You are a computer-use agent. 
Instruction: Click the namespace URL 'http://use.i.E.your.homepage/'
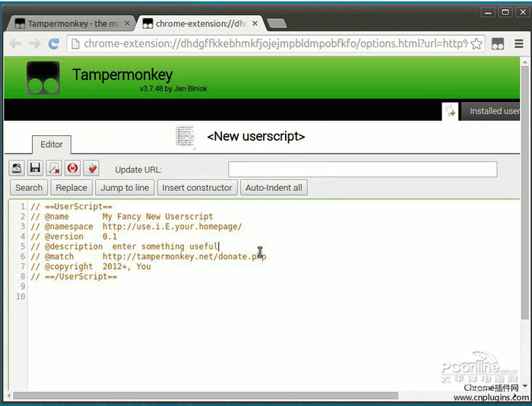[173, 227]
